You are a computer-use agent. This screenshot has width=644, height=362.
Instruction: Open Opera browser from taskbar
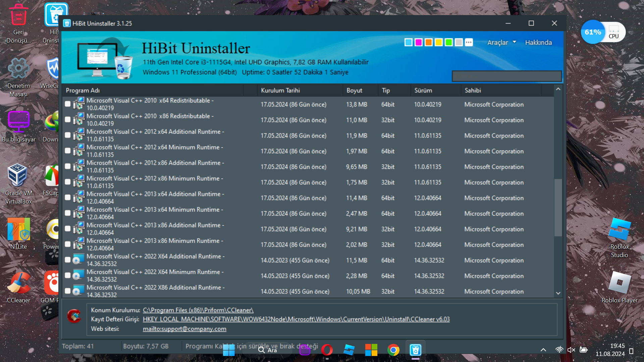click(x=327, y=350)
